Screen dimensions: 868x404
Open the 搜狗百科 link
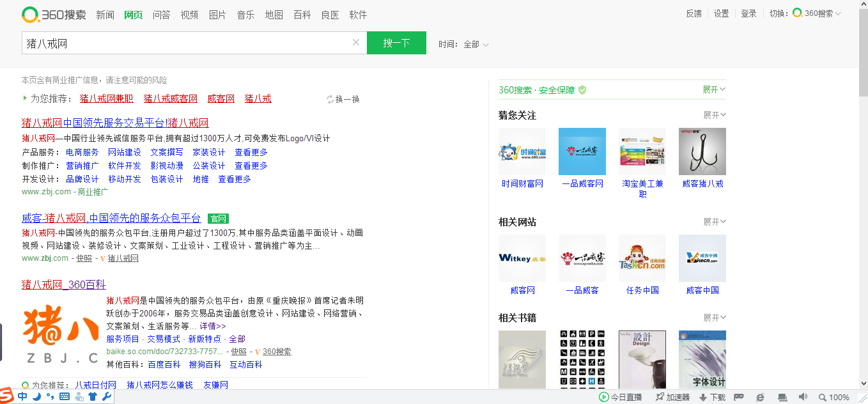tap(205, 364)
